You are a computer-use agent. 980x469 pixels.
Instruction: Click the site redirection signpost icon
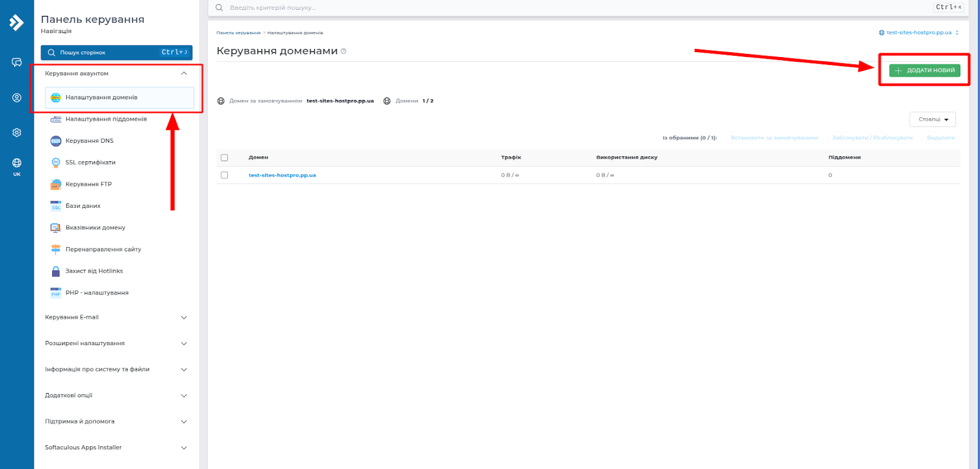tap(56, 250)
